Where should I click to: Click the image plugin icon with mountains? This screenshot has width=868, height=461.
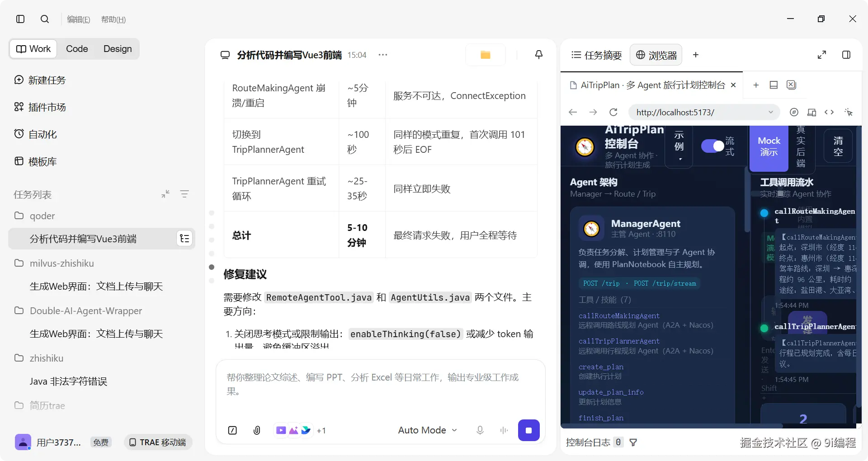click(293, 430)
